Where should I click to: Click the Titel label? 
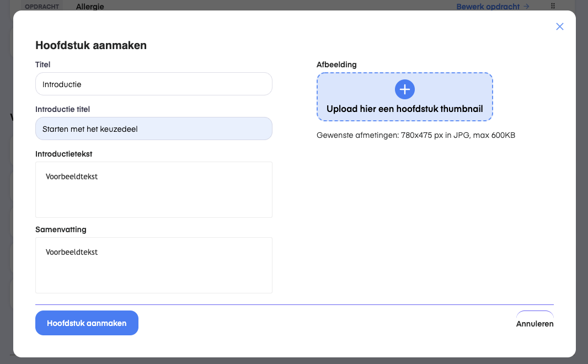(x=43, y=65)
